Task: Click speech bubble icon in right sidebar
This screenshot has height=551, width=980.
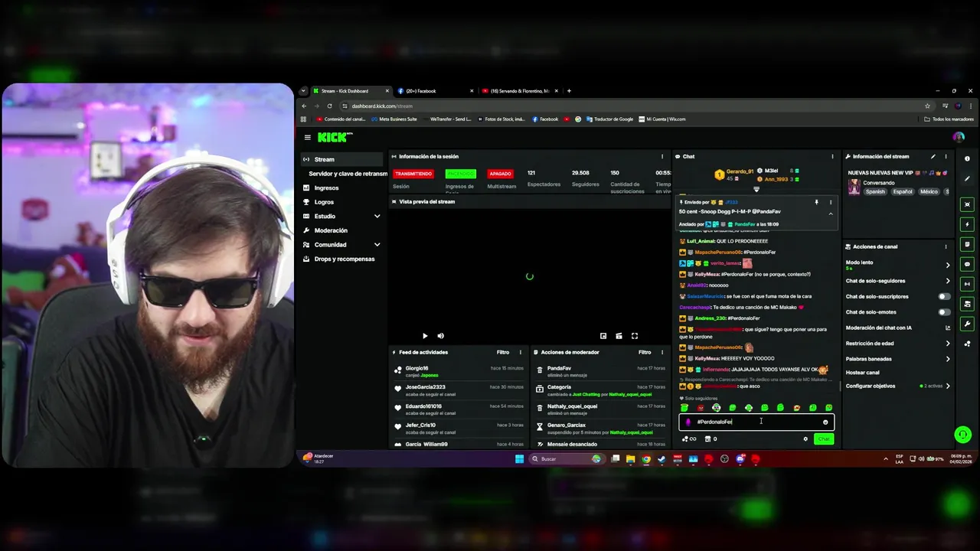Action: tap(967, 265)
